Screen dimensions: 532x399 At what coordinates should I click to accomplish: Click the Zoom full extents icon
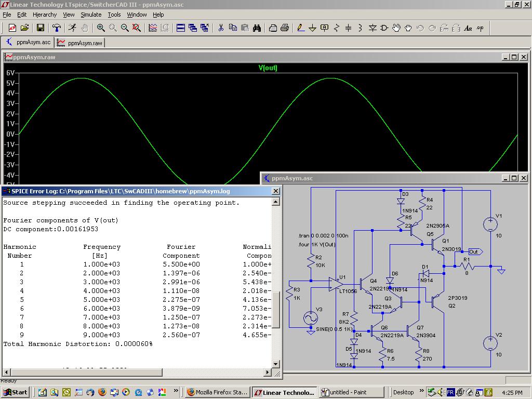137,28
